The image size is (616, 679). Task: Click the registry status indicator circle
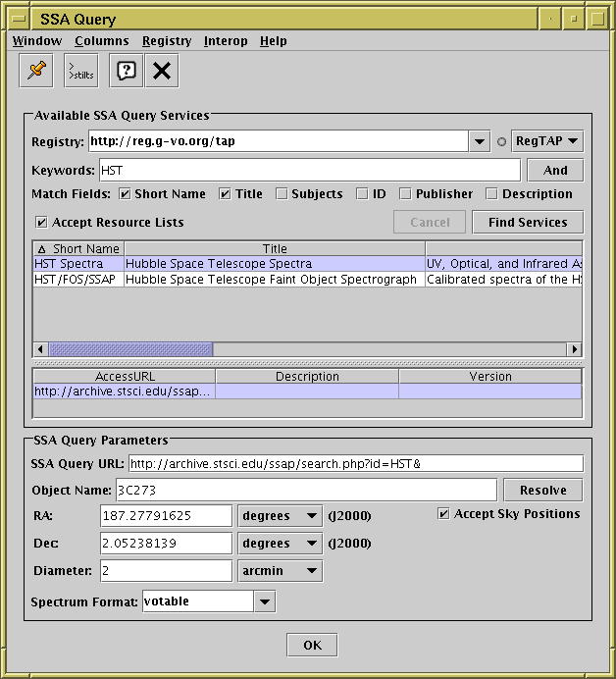tap(501, 142)
